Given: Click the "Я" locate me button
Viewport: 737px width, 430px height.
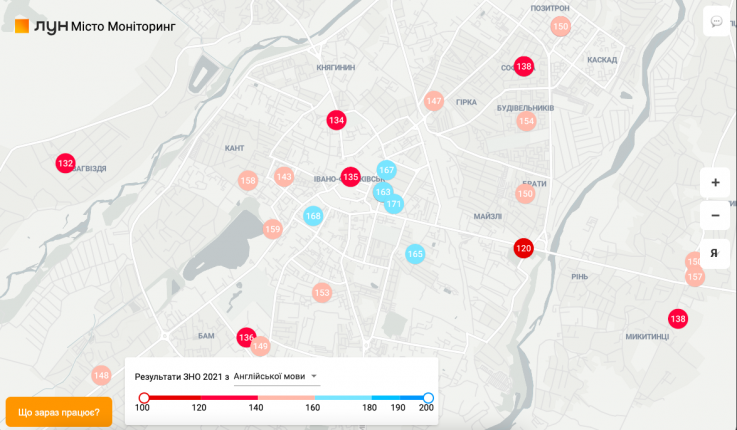Looking at the screenshot, I should [x=715, y=253].
